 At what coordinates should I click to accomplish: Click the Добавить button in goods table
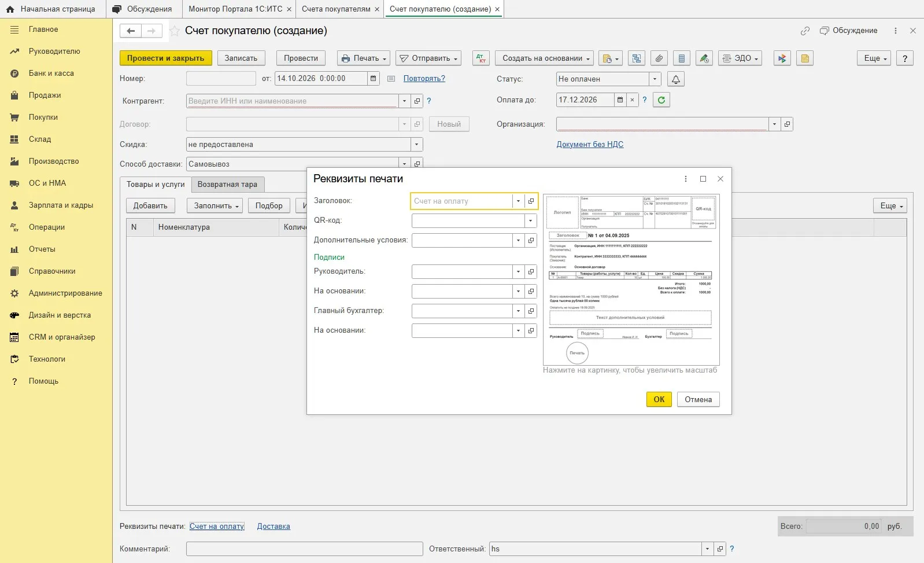click(150, 206)
